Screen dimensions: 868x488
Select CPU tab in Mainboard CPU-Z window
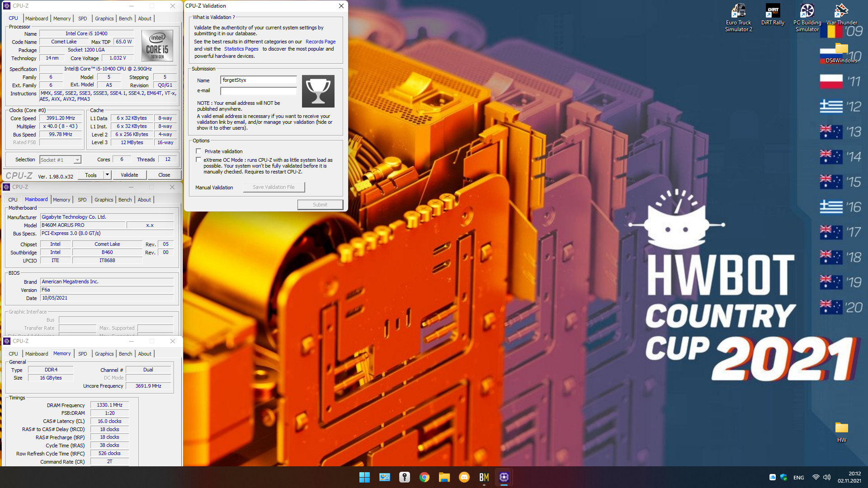click(x=13, y=200)
